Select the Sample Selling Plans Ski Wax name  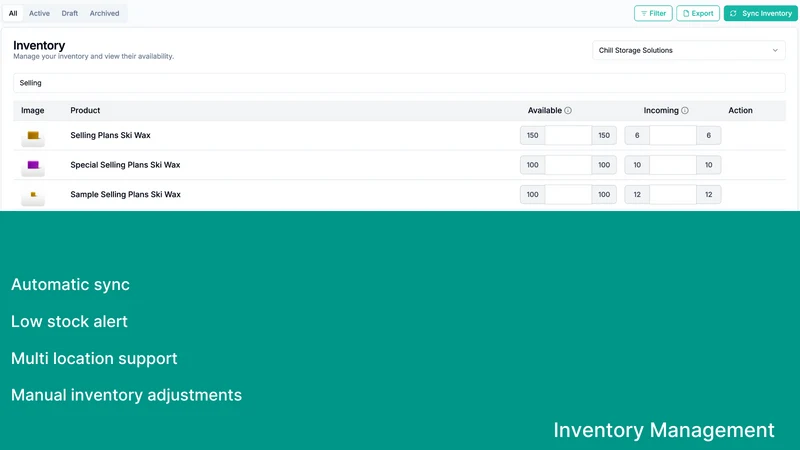(x=126, y=194)
